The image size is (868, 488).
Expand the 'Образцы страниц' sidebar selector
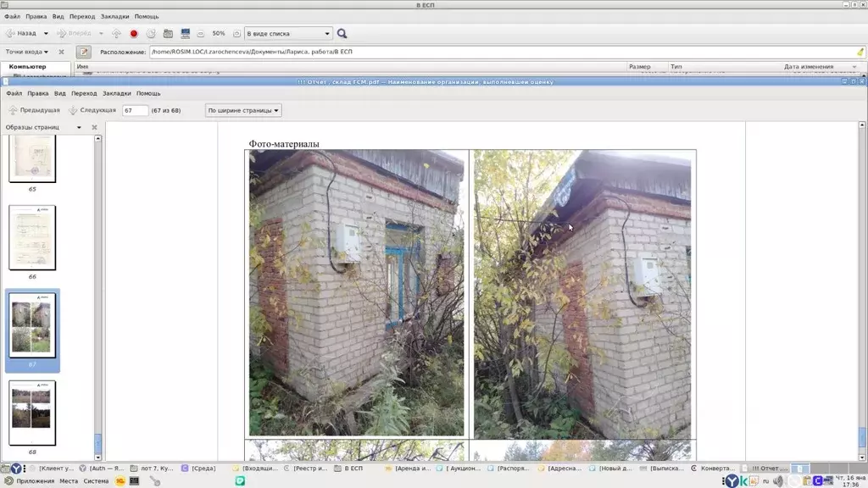(x=44, y=128)
